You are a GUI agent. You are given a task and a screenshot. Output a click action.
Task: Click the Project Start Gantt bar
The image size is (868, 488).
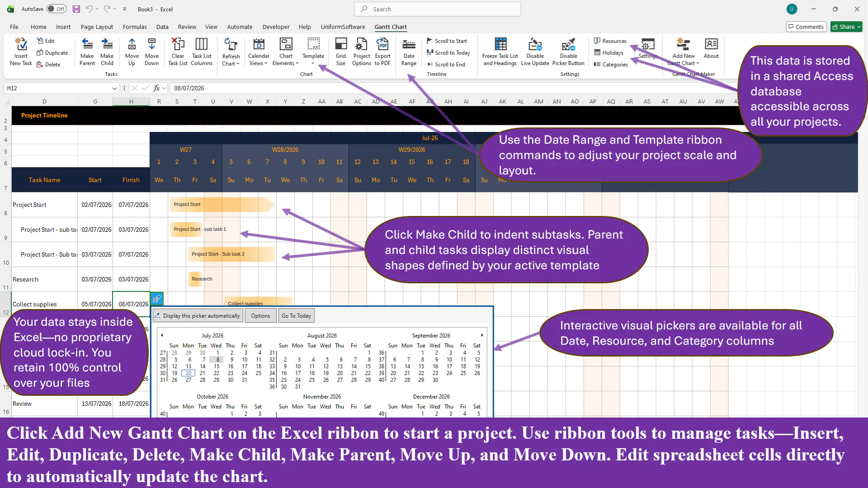pos(222,204)
